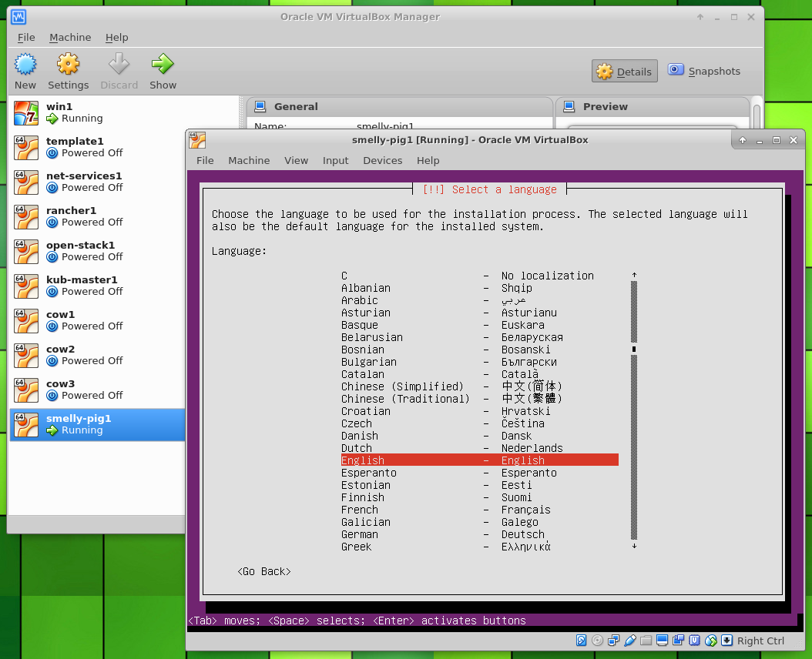This screenshot has width=812, height=659.
Task: Click the General section header
Action: click(399, 107)
